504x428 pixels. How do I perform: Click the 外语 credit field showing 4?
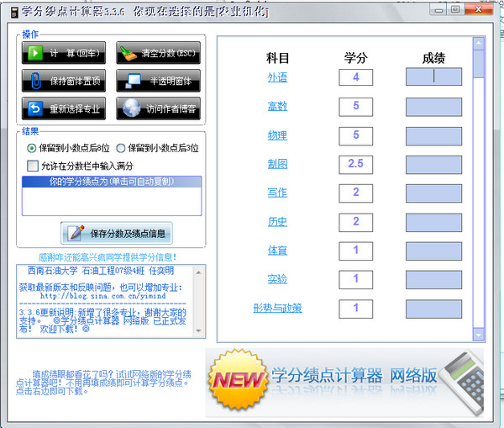(x=356, y=77)
